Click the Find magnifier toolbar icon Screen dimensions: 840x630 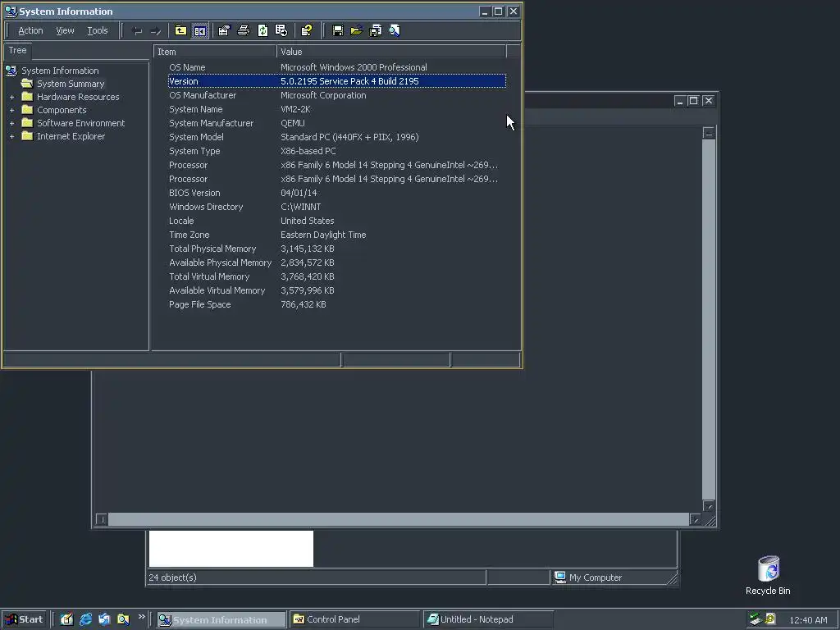pyautogui.click(x=395, y=30)
